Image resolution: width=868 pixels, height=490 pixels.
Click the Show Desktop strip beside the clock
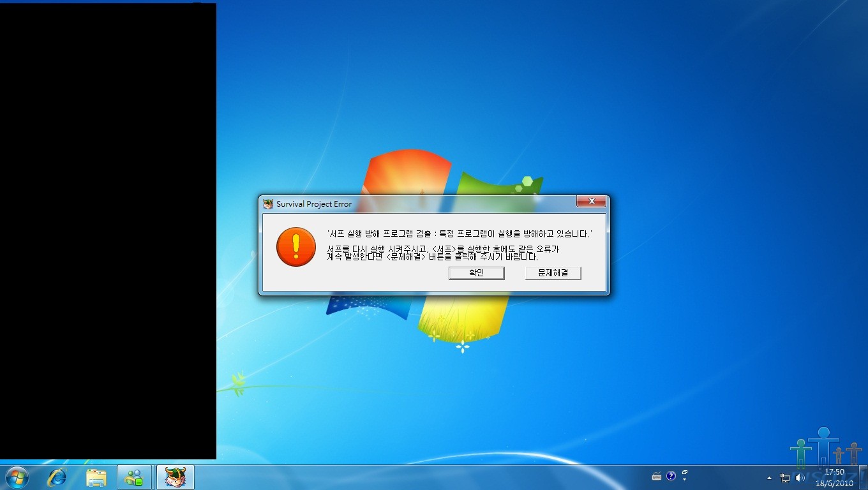[x=863, y=477]
